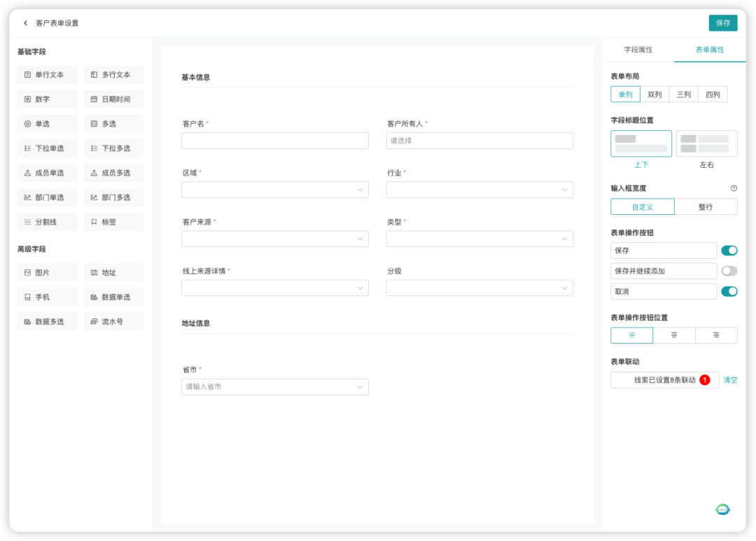Add a 单行文本 field from basic fields
Screen dimensions: 756x541
47,74
